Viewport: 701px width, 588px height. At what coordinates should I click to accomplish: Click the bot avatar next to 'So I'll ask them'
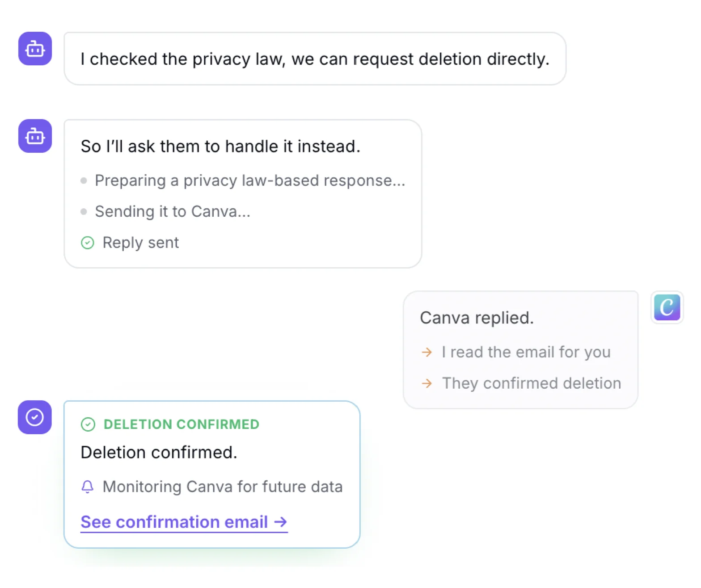[35, 136]
